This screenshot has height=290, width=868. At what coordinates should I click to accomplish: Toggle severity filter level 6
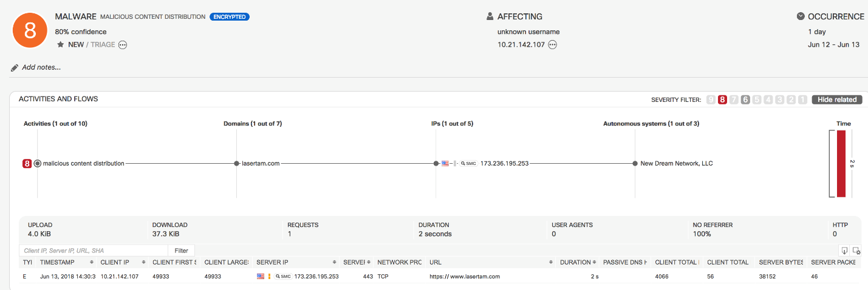[745, 99]
